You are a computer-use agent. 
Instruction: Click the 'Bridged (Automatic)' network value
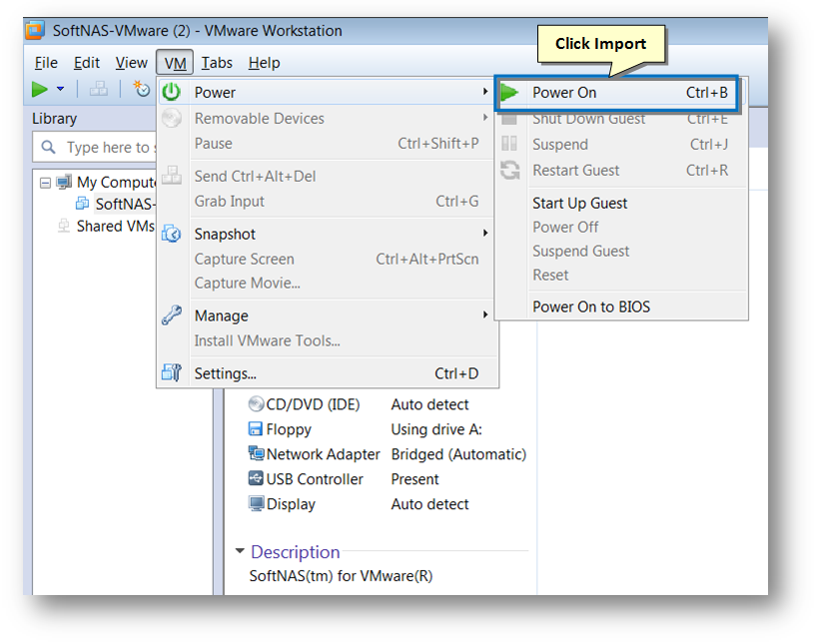click(x=458, y=454)
